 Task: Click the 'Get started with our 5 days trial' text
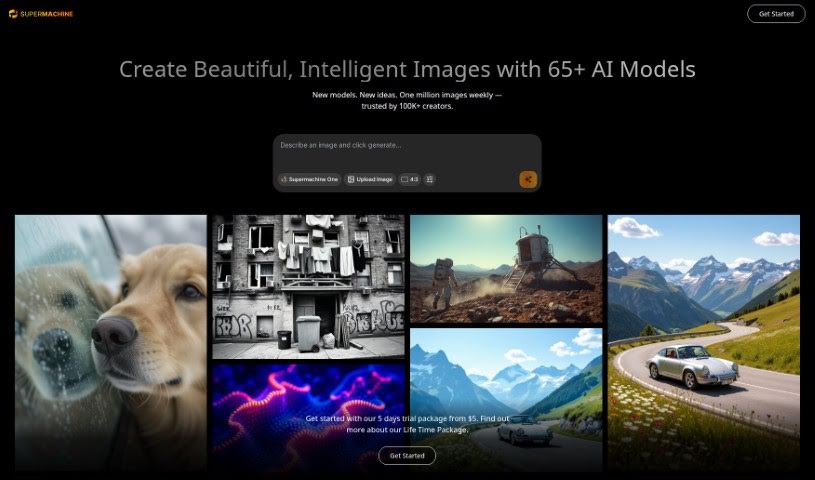(x=408, y=424)
